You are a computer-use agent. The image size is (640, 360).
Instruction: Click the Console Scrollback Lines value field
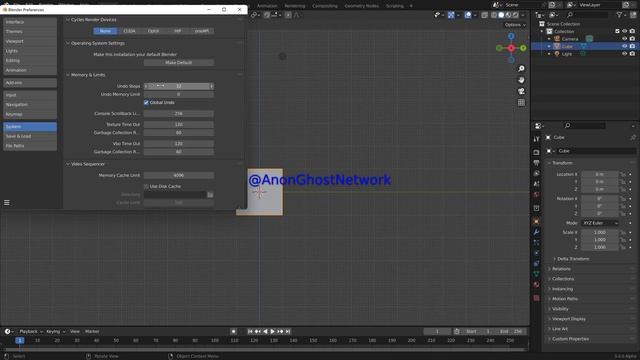coord(178,114)
